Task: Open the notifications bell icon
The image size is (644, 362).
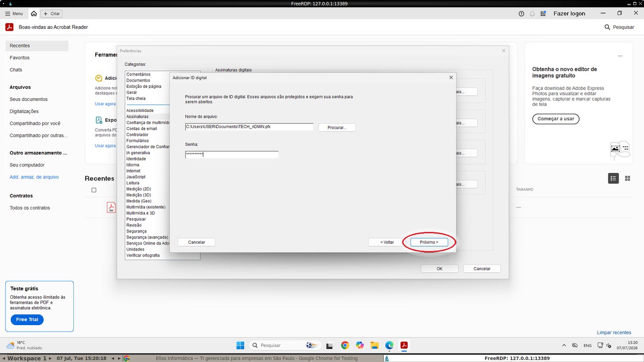Action: click(x=532, y=14)
